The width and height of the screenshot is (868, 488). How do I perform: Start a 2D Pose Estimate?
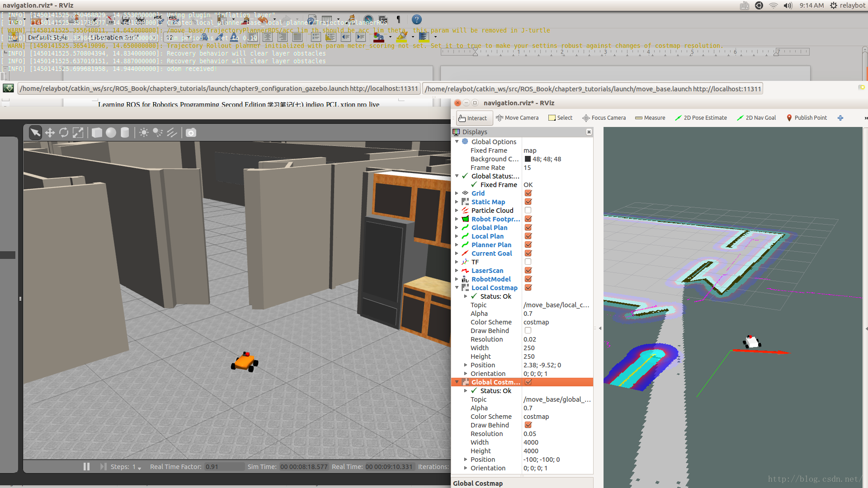(701, 118)
